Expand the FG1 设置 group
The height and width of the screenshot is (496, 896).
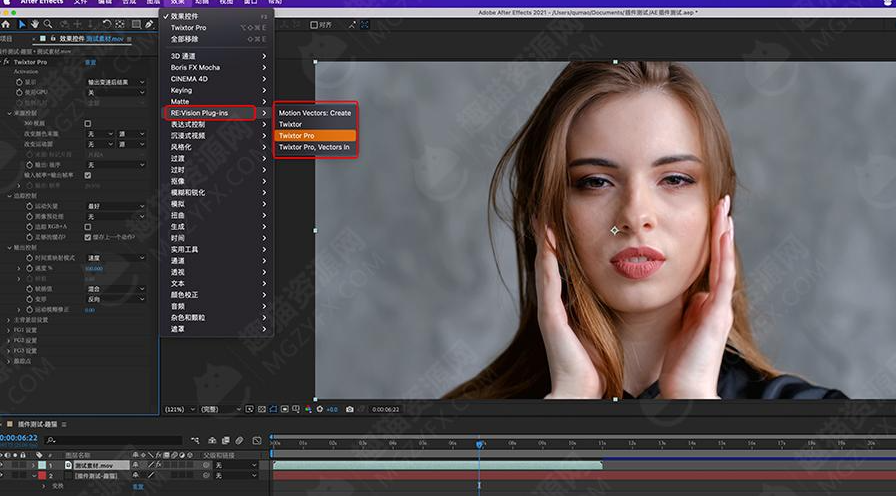8,330
